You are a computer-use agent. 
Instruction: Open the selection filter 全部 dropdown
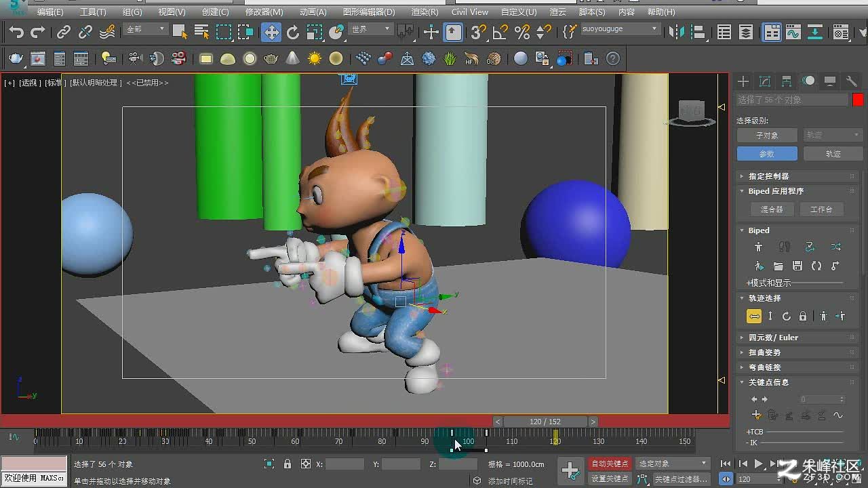click(x=146, y=29)
